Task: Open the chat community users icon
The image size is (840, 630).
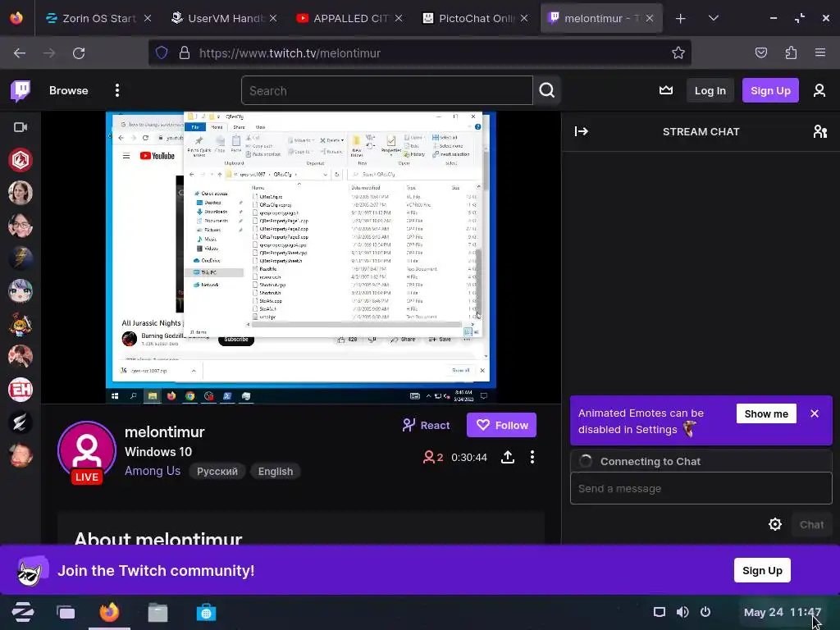Action: pyautogui.click(x=820, y=132)
